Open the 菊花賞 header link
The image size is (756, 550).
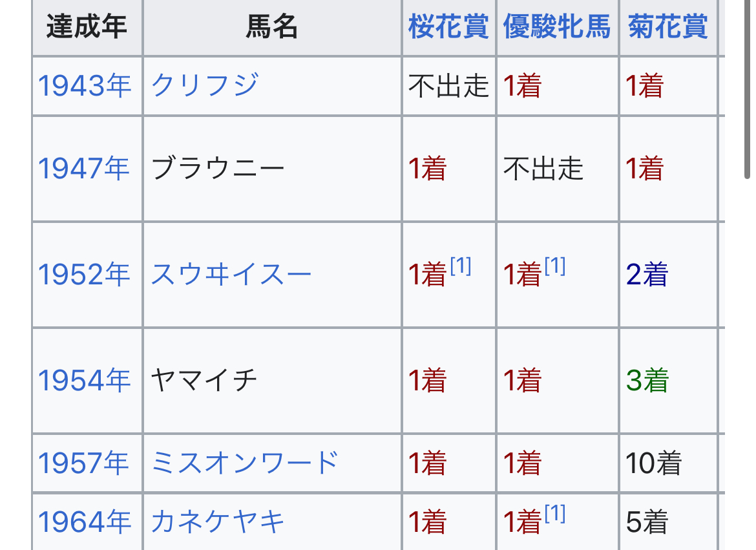click(667, 26)
